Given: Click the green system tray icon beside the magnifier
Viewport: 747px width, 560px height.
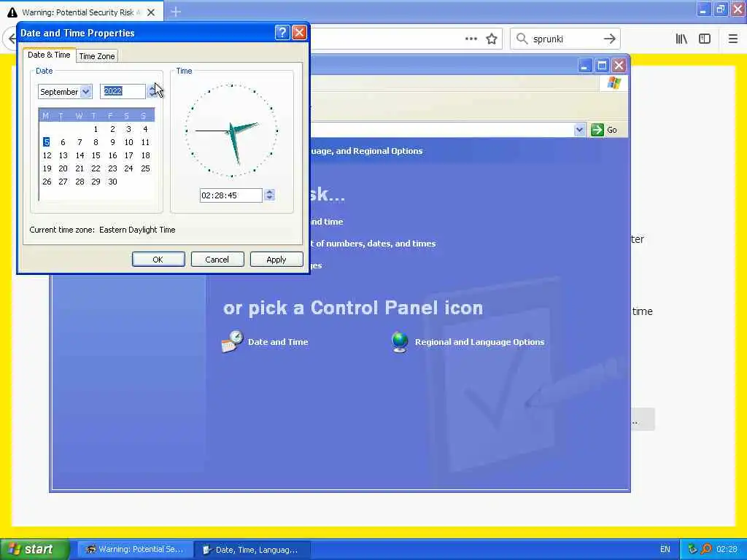Looking at the screenshot, I should tap(692, 549).
